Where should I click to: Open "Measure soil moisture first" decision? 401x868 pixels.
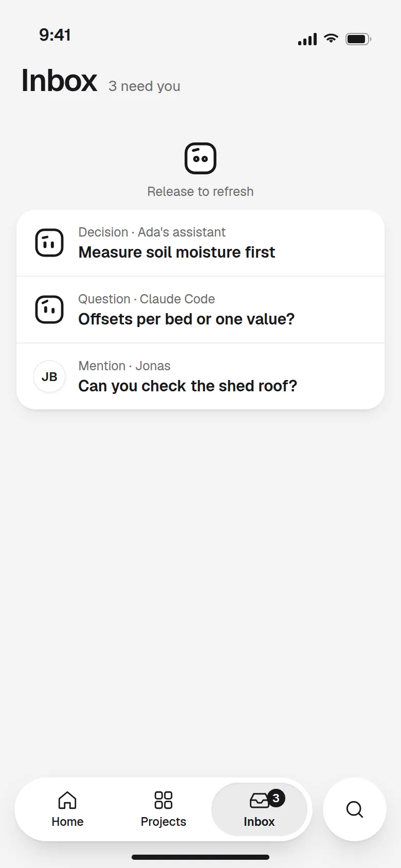200,243
